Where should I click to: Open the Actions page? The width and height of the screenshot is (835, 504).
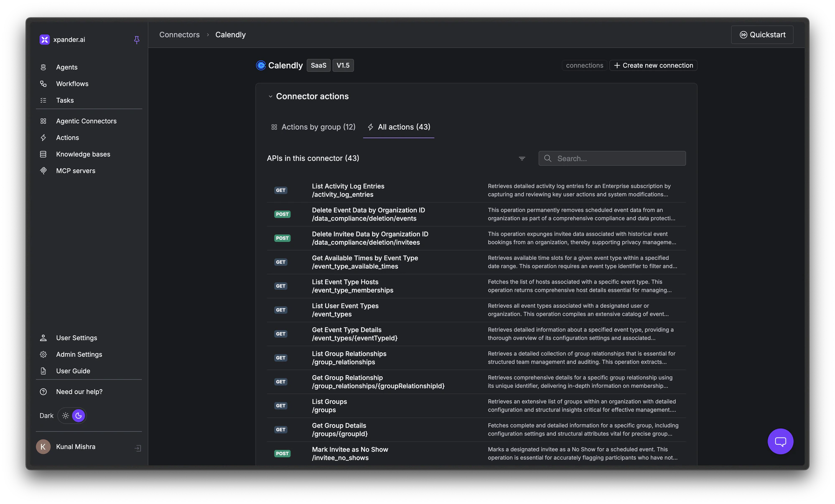(x=67, y=137)
